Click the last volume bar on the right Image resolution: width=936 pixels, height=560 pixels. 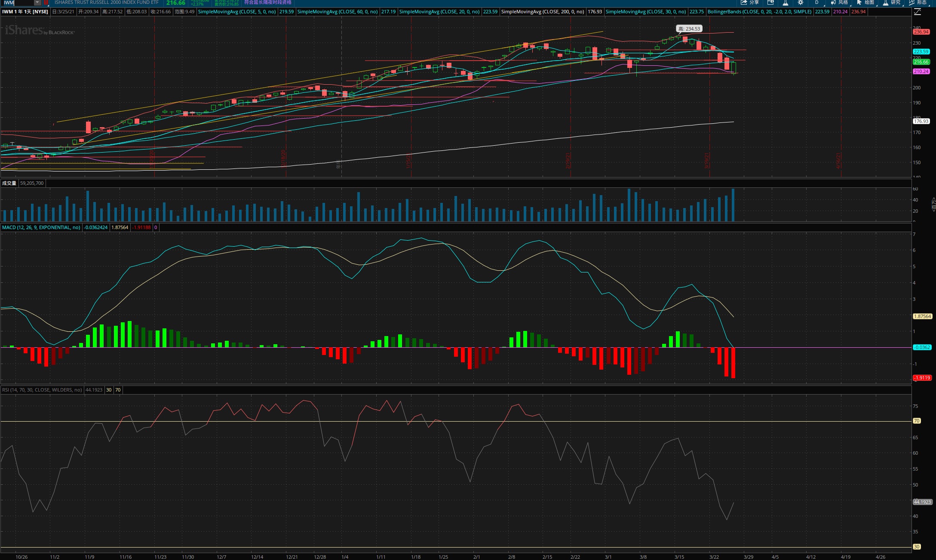pos(733,205)
